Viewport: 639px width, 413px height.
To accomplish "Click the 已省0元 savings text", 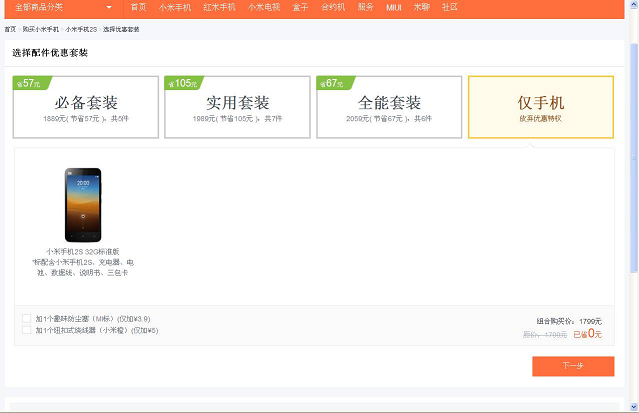I will (x=587, y=334).
